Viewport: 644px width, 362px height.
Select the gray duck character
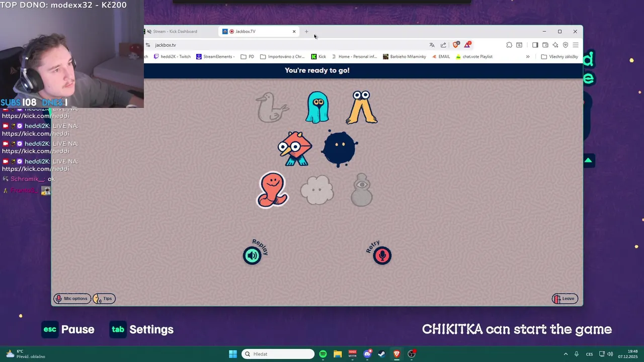pos(272,107)
